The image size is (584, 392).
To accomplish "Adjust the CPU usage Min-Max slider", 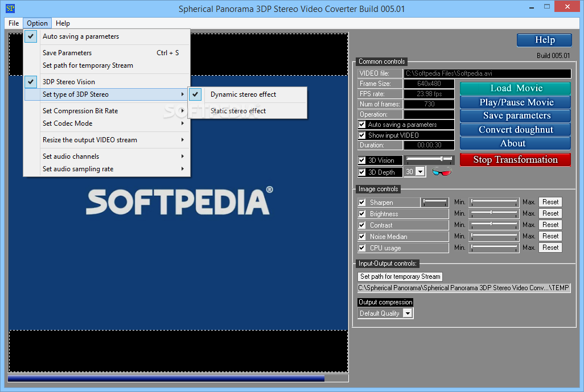I will (494, 247).
